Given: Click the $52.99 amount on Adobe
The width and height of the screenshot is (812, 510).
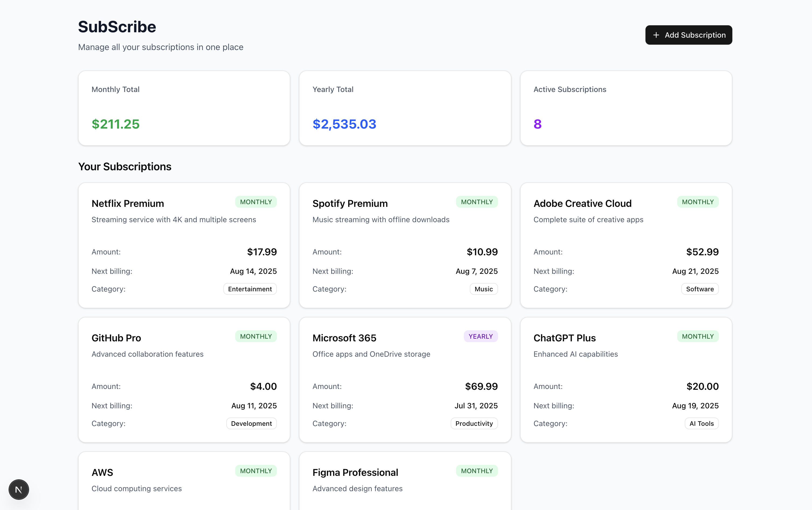Looking at the screenshot, I should 702,252.
